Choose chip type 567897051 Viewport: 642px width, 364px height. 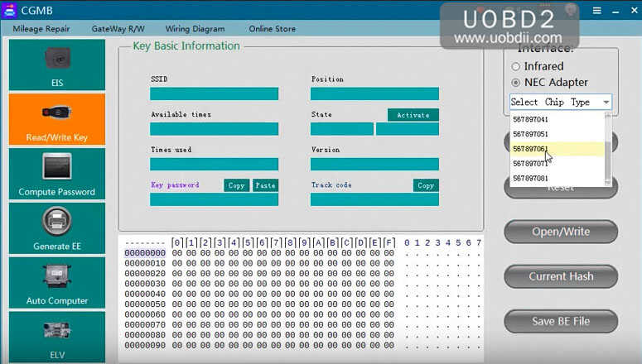[557, 134]
